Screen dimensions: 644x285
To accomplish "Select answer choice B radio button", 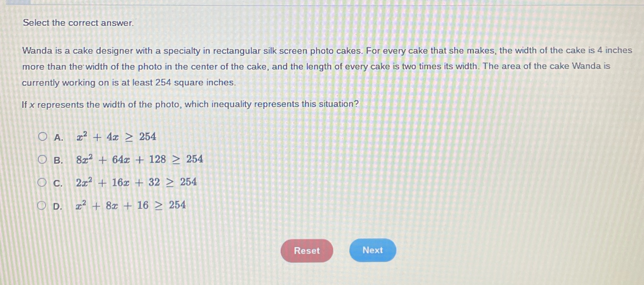I will (43, 159).
